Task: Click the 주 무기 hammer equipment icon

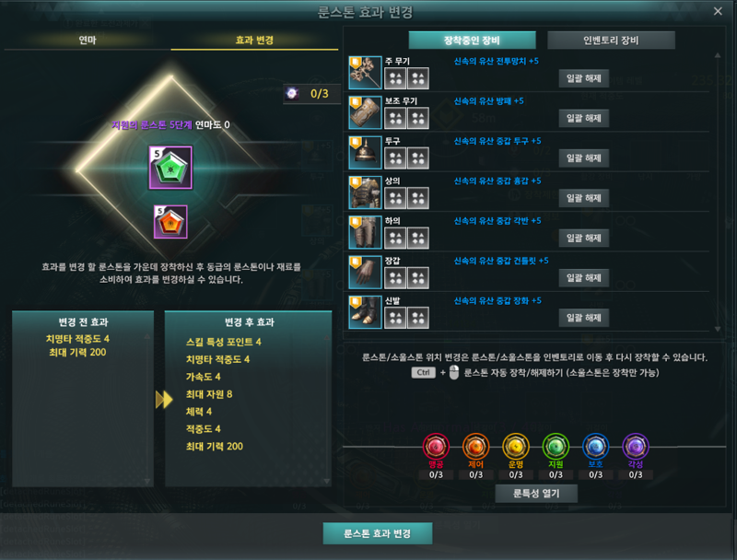Action: (x=365, y=73)
